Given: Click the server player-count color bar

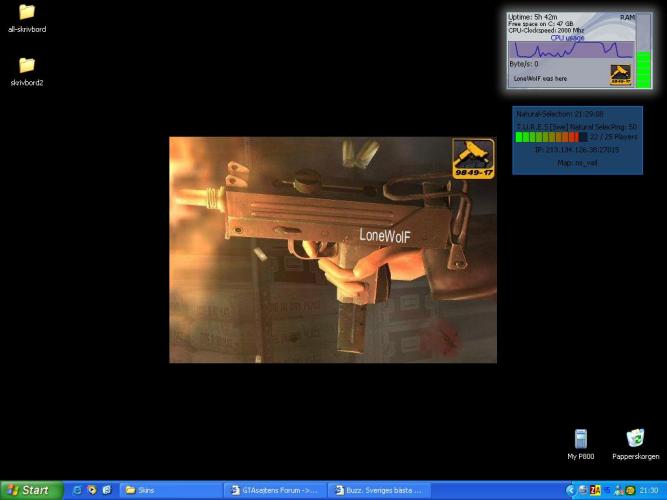Looking at the screenshot, I should (551, 137).
